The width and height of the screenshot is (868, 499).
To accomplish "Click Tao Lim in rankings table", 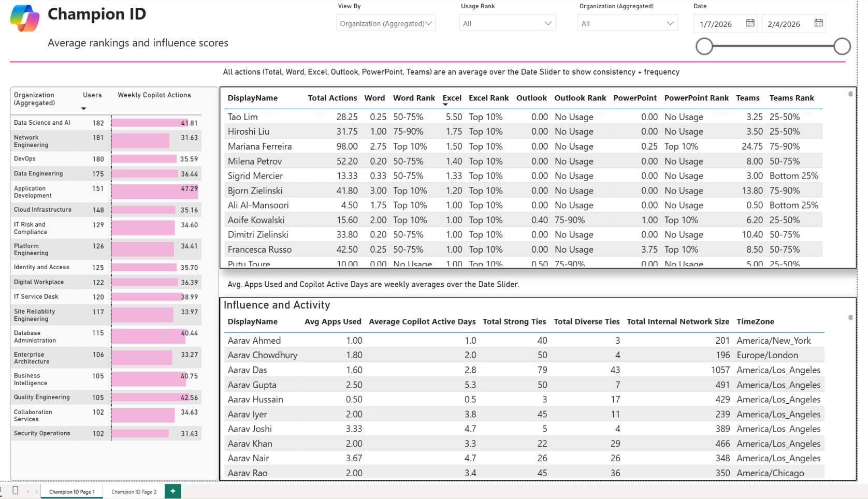I will tap(242, 117).
